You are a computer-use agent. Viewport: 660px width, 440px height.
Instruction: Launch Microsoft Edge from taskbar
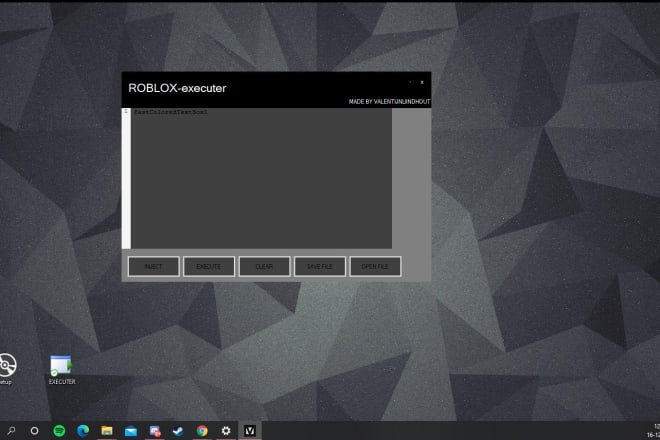tap(83, 430)
